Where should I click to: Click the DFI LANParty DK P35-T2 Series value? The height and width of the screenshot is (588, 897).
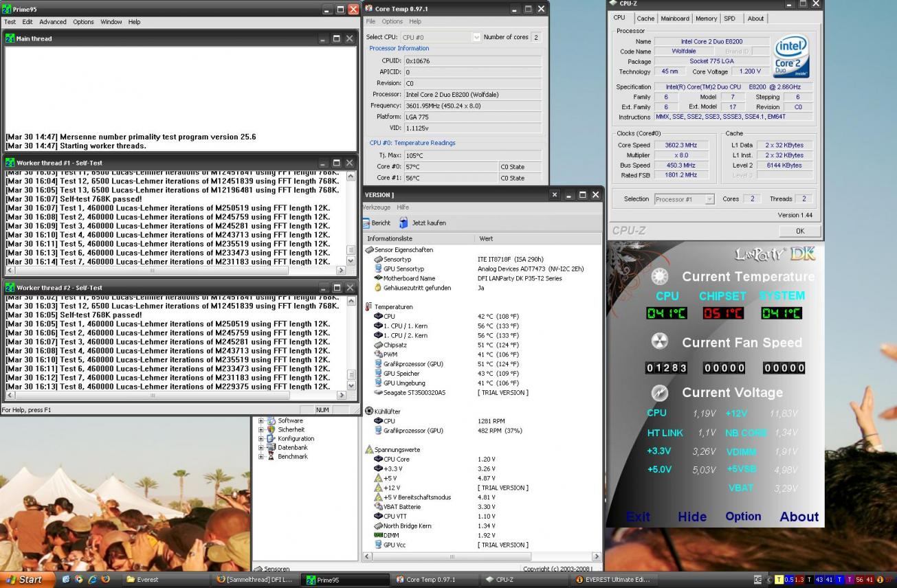click(520, 278)
